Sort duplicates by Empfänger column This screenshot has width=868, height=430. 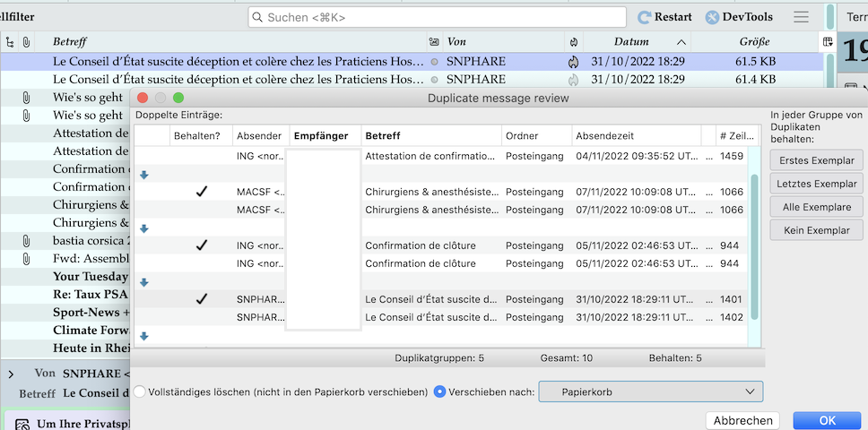pyautogui.click(x=325, y=135)
